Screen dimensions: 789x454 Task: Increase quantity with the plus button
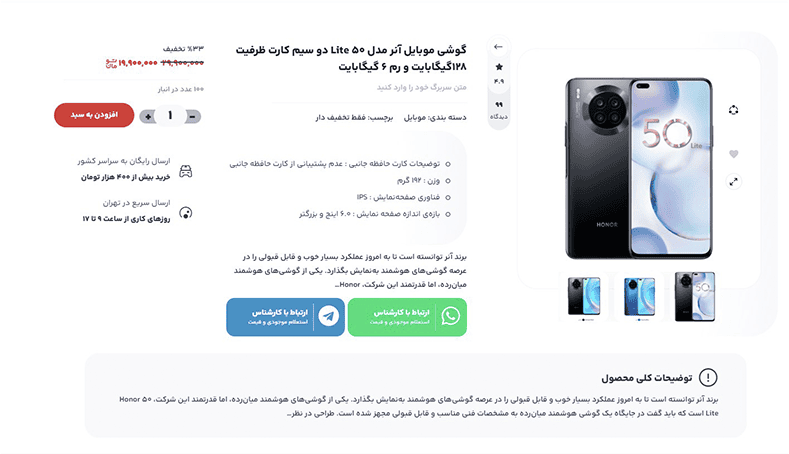[148, 117]
